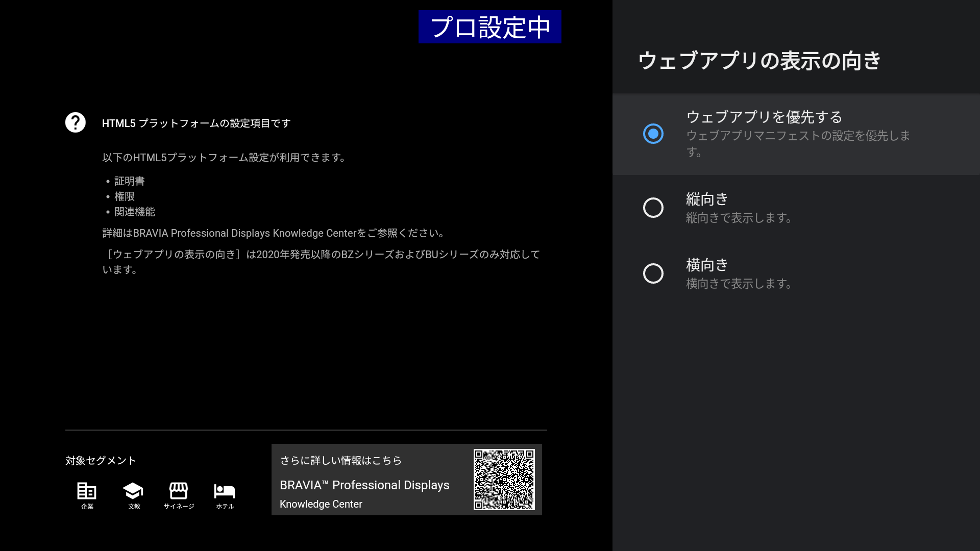Click the 横向き option label

[x=707, y=265]
